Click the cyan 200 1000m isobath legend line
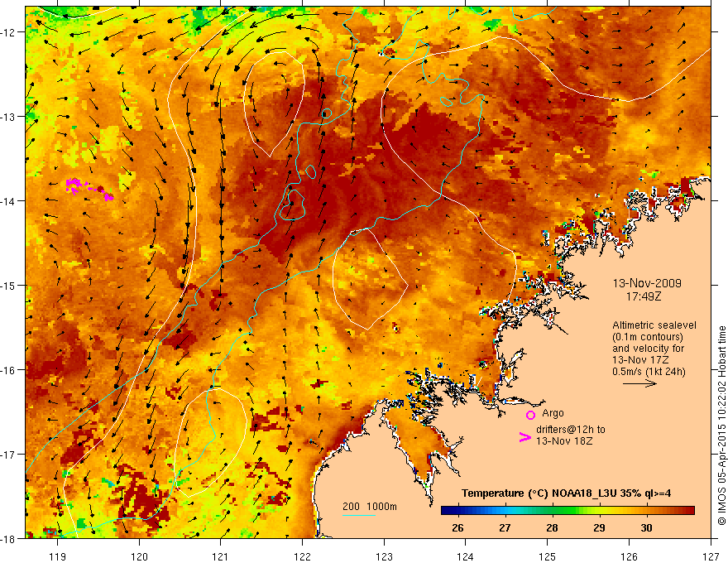Viewport: 728px width, 563px height. pos(359,515)
